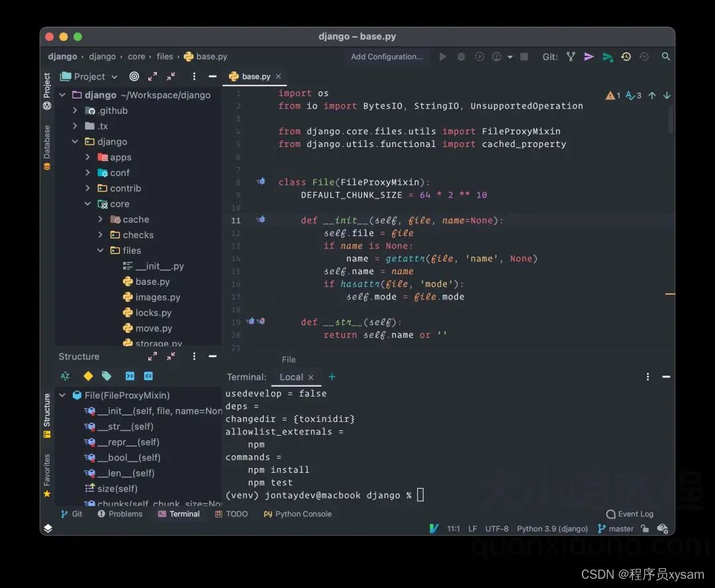Screen dimensions: 715x588
Task: Click the Git Commit icon
Action: point(589,56)
